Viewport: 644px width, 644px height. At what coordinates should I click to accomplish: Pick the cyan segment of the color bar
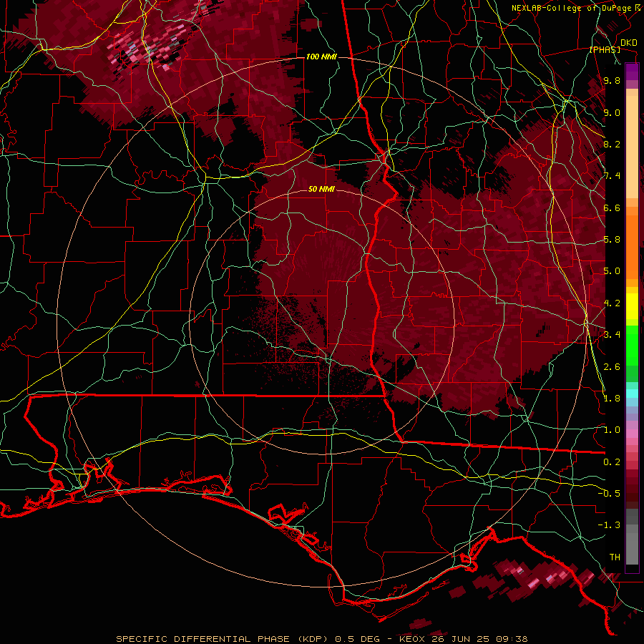point(632,394)
